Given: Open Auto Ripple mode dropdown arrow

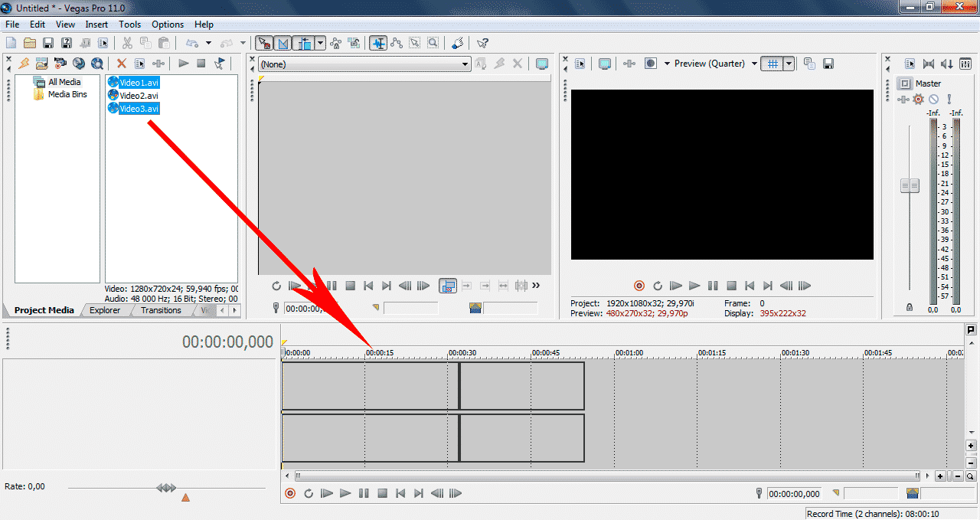Looking at the screenshot, I should coord(321,43).
